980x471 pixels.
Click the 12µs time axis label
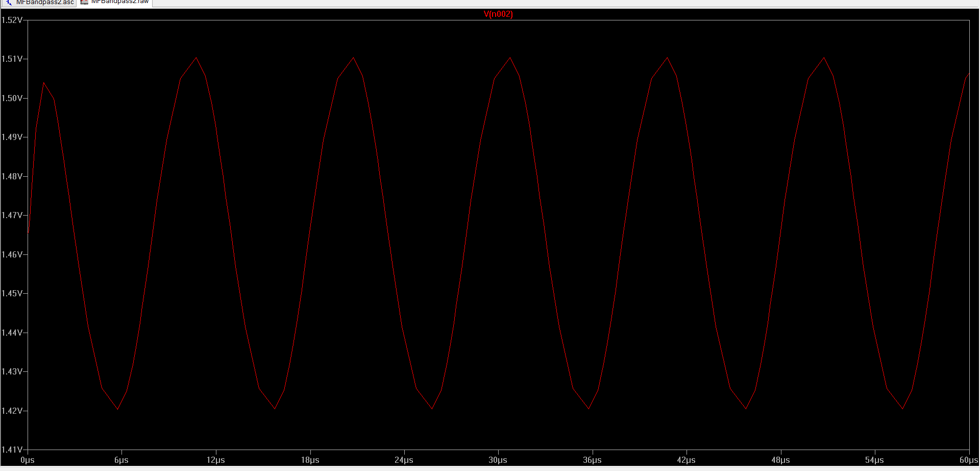(216, 460)
